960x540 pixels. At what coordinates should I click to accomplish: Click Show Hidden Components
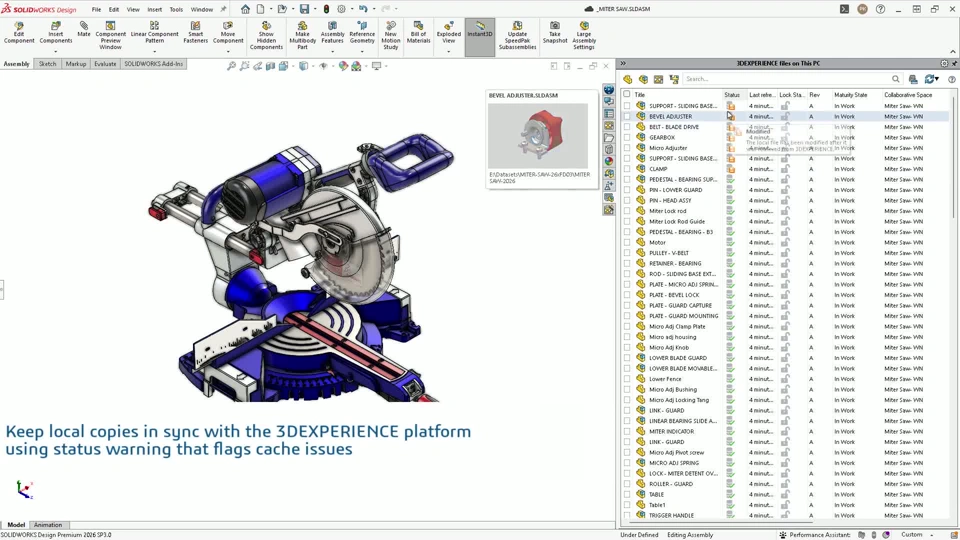266,36
